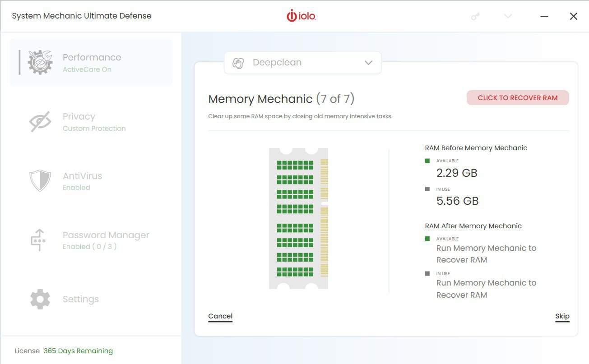Image resolution: width=589 pixels, height=364 pixels.
Task: Click the CLICK TO RECOVER RAM button
Action: [518, 98]
